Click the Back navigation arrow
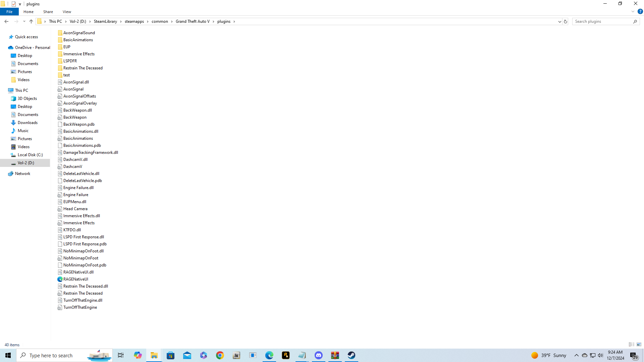Screen dimensions: 644x362 point(6,21)
